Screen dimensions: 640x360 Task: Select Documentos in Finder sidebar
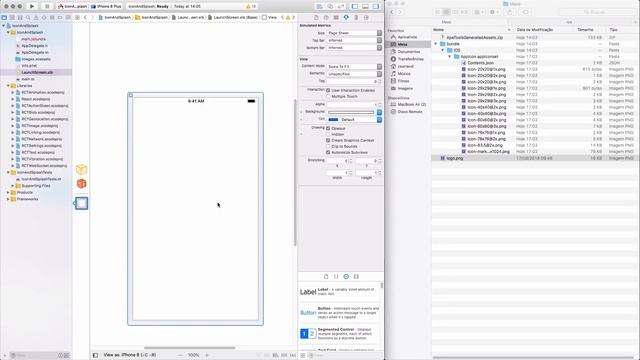coord(408,52)
